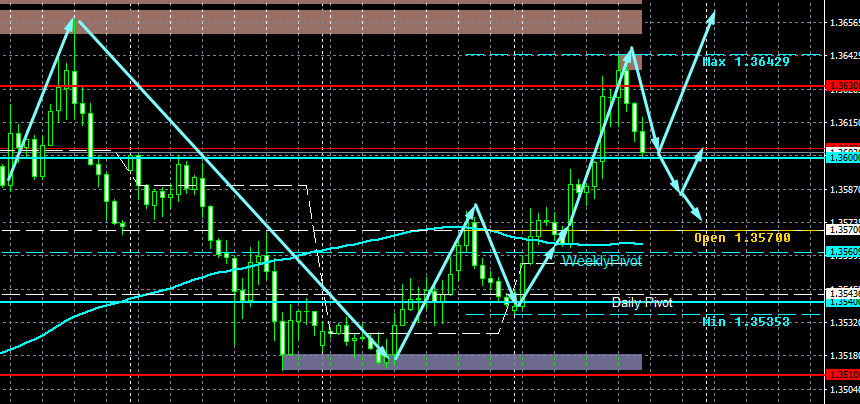This screenshot has height=404, width=860.
Task: Click the 1.3587 price scale value
Action: 845,190
